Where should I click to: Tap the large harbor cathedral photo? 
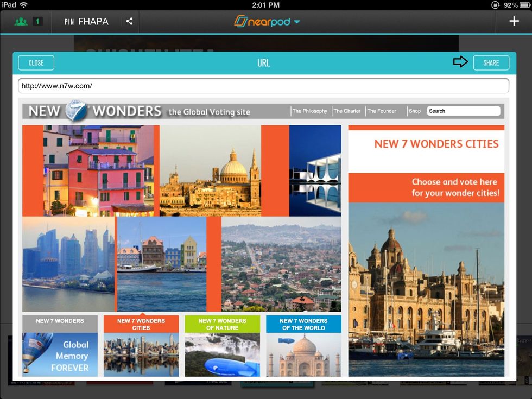click(426, 289)
